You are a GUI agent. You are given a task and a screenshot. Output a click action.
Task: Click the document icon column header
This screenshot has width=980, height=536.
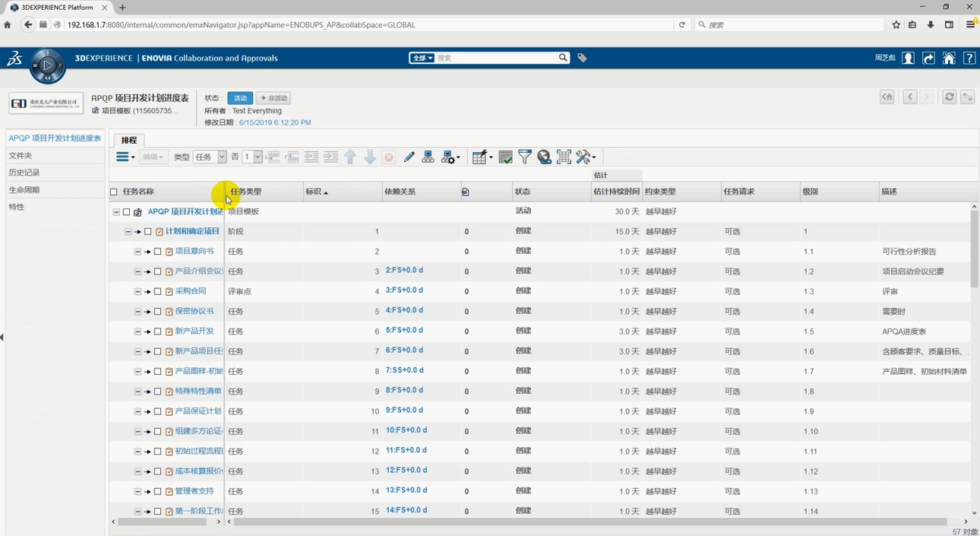pyautogui.click(x=465, y=192)
